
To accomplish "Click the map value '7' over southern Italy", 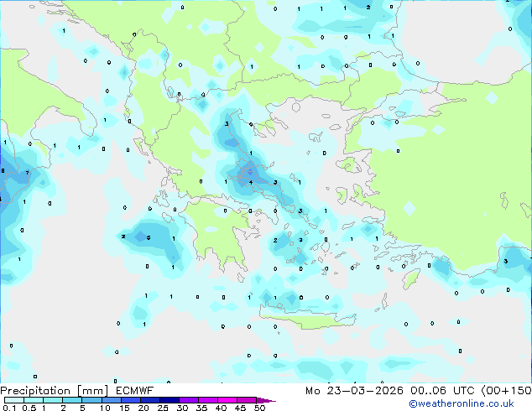I will pos(27,174).
